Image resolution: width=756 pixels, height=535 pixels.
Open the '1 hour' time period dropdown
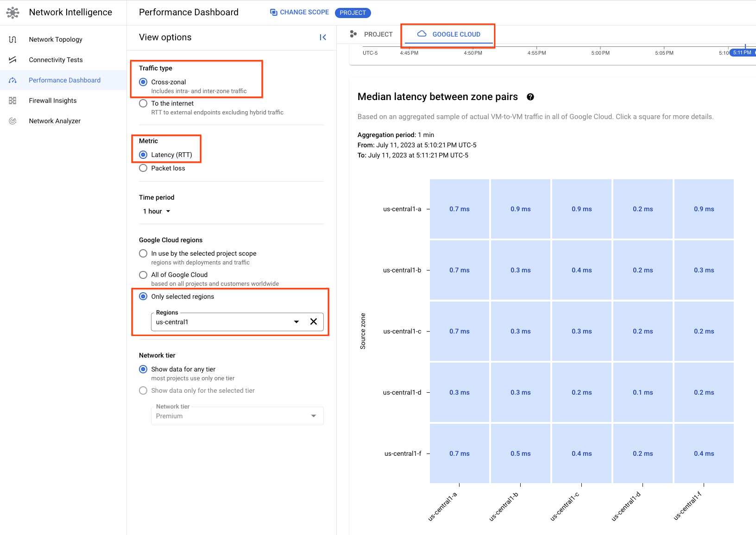(x=157, y=211)
